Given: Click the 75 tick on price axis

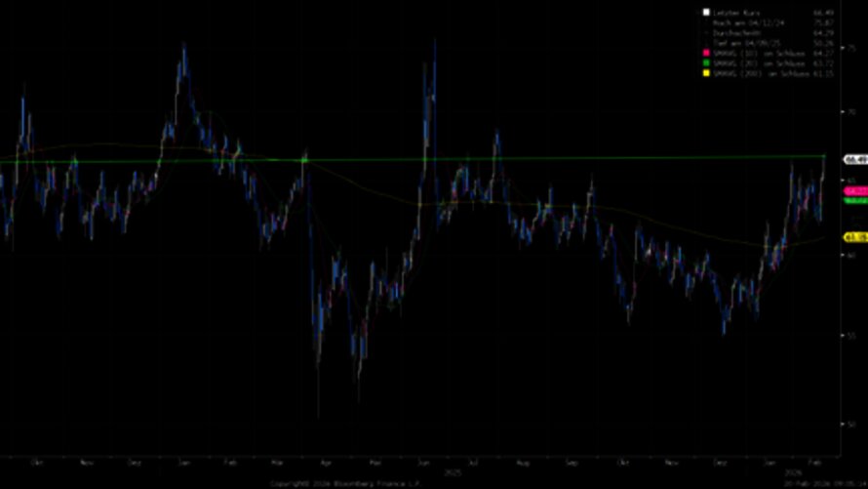Looking at the screenshot, I should click(x=849, y=46).
